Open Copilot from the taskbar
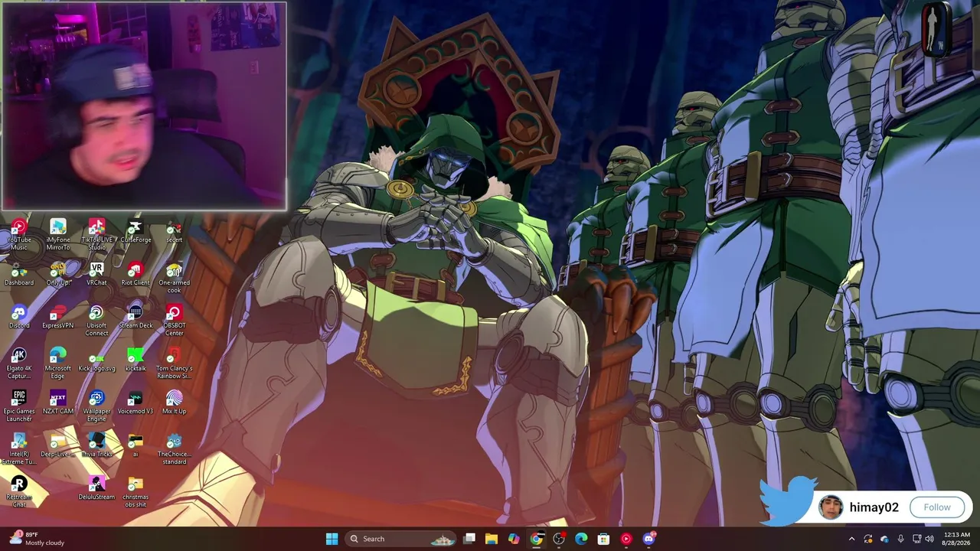This screenshot has height=551, width=980. pos(514,539)
